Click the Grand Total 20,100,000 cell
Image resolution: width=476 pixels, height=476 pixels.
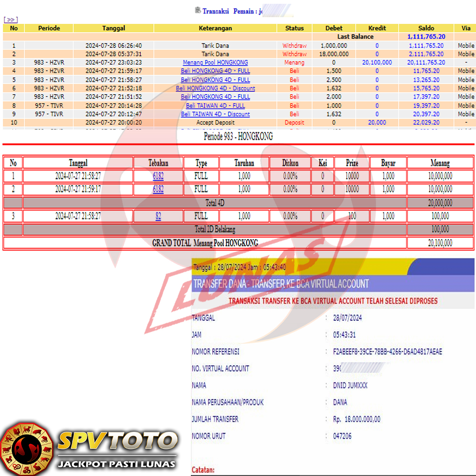pos(440,243)
